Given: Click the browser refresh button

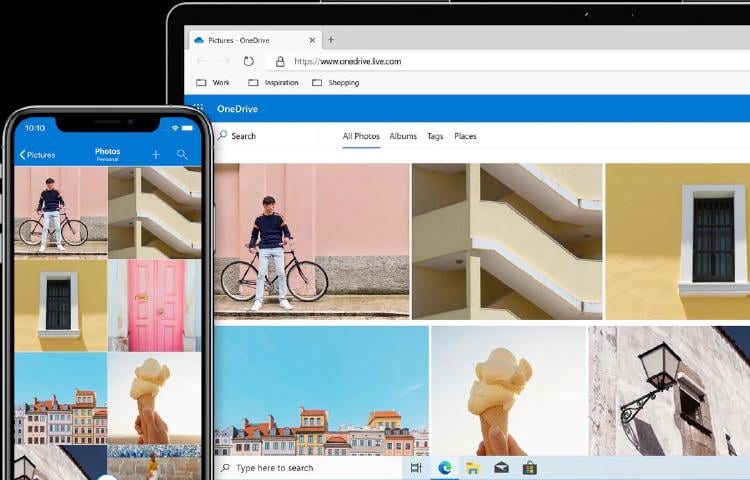Looking at the screenshot, I should tap(248, 61).
